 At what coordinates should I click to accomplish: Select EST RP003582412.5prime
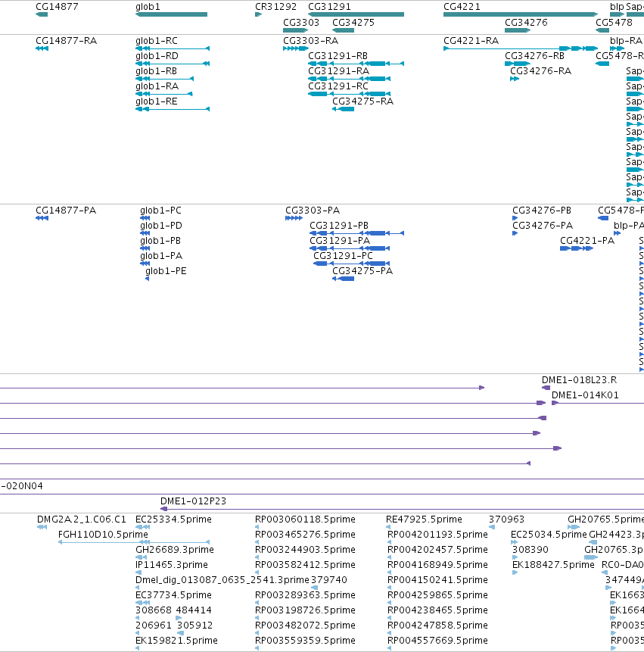click(x=306, y=565)
